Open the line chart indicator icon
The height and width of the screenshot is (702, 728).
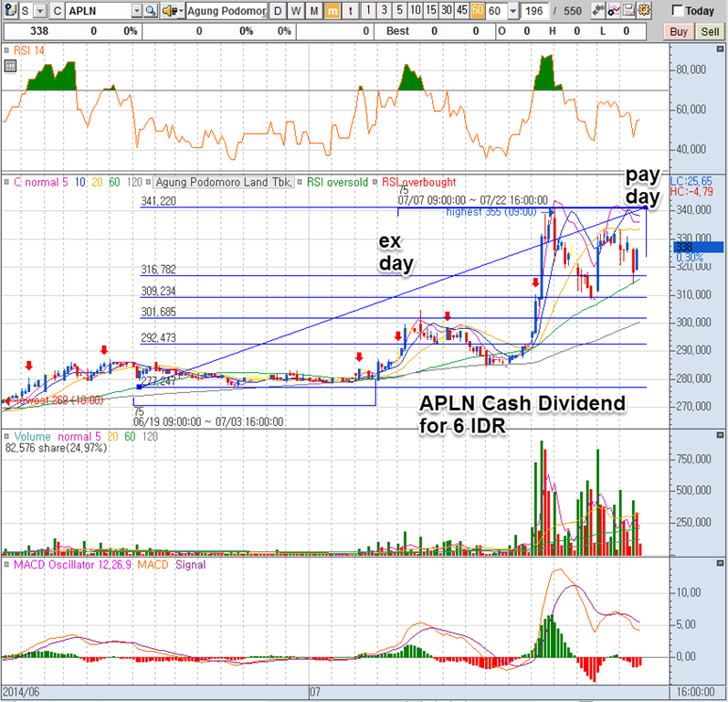click(613, 10)
